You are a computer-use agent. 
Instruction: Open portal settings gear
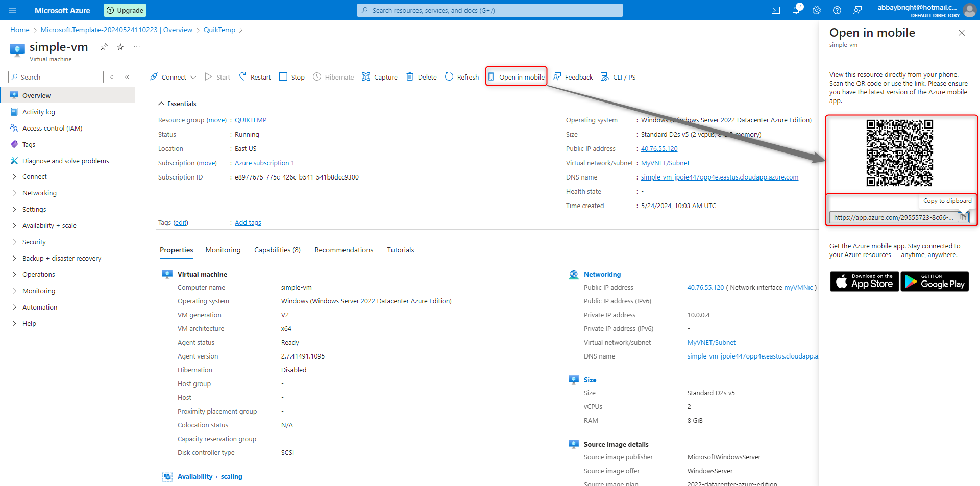(817, 10)
